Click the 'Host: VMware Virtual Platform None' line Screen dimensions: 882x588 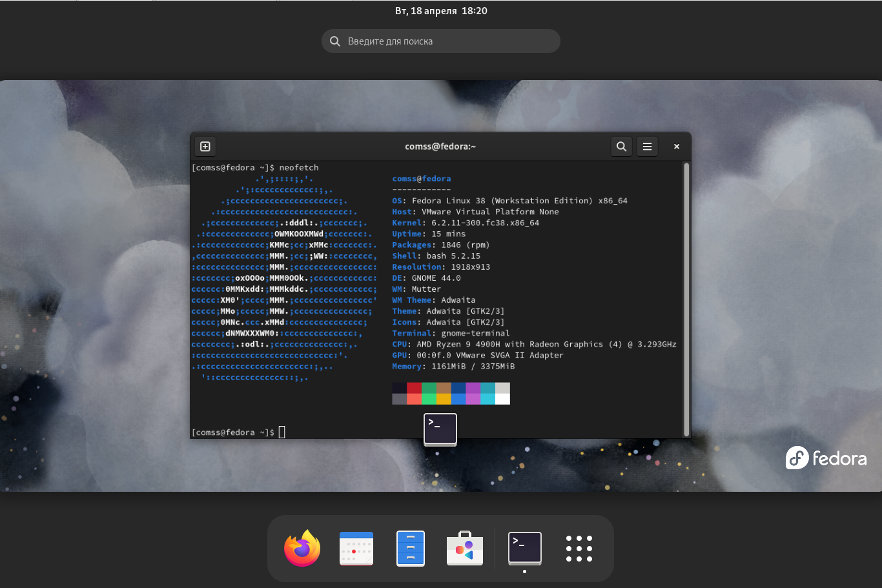point(475,212)
